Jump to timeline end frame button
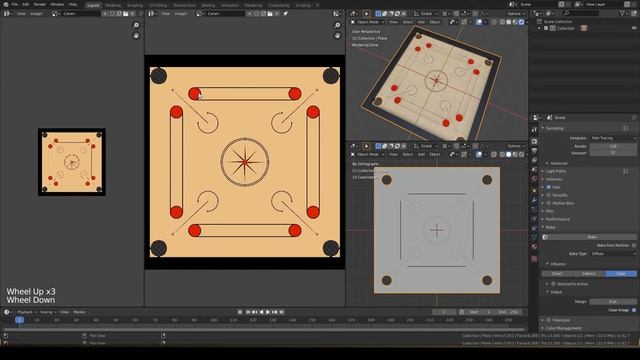The width and height of the screenshot is (640, 360). point(281,312)
